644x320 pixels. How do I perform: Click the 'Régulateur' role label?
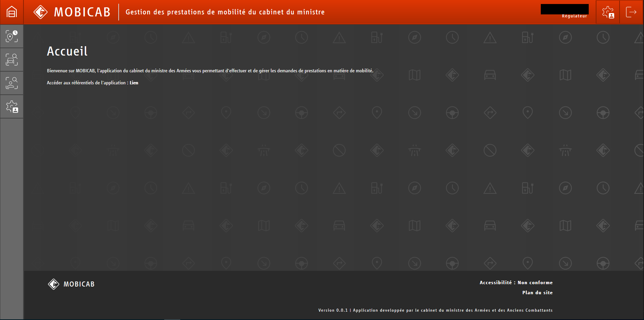(574, 16)
